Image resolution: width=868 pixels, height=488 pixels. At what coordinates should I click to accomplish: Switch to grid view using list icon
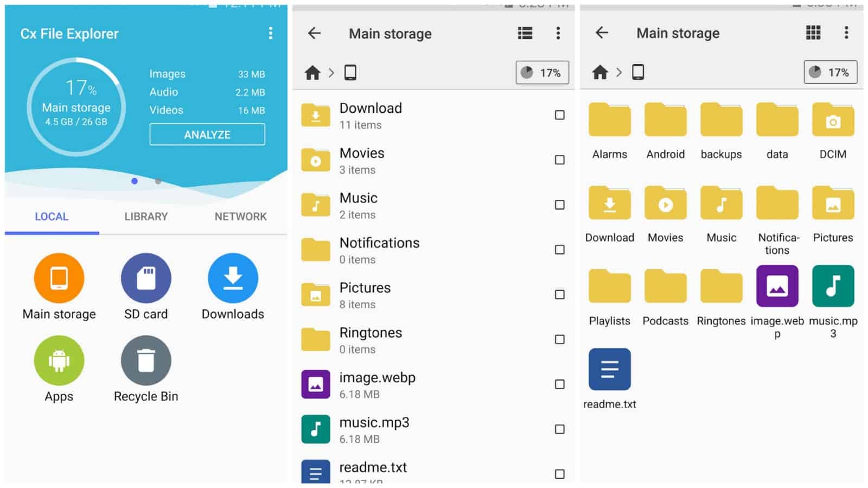[525, 34]
